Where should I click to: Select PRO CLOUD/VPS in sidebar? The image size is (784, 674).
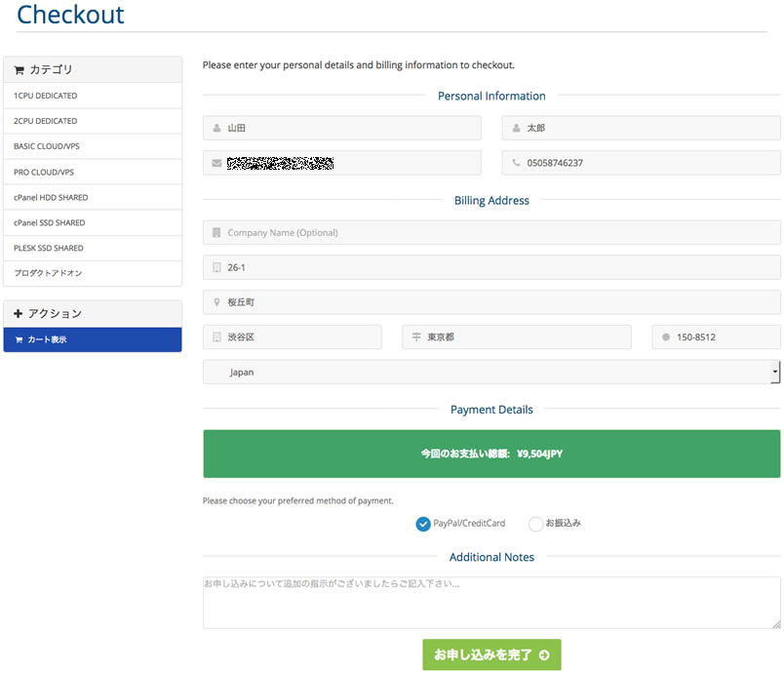[44, 172]
